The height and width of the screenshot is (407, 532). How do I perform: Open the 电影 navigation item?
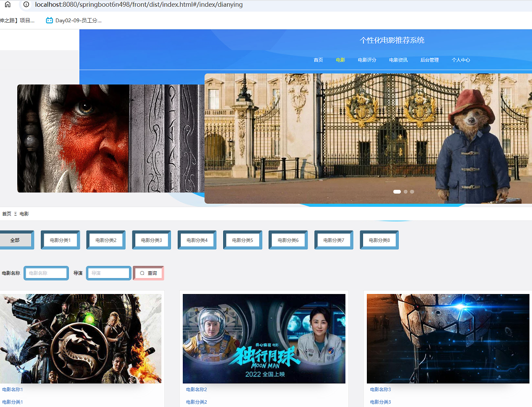point(340,60)
